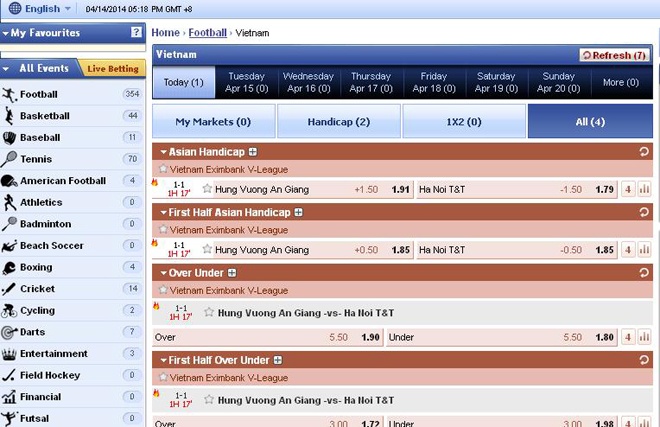Viewport: 660px width, 427px height.
Task: Favourite Hung Vuong An Giang star in Asian Handicap
Action: [207, 189]
